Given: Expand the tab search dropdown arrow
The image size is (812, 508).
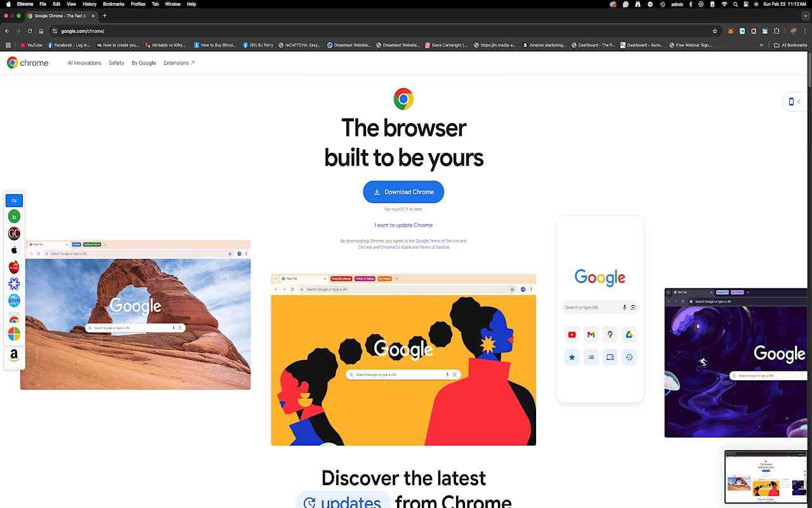Looking at the screenshot, I should (x=804, y=16).
